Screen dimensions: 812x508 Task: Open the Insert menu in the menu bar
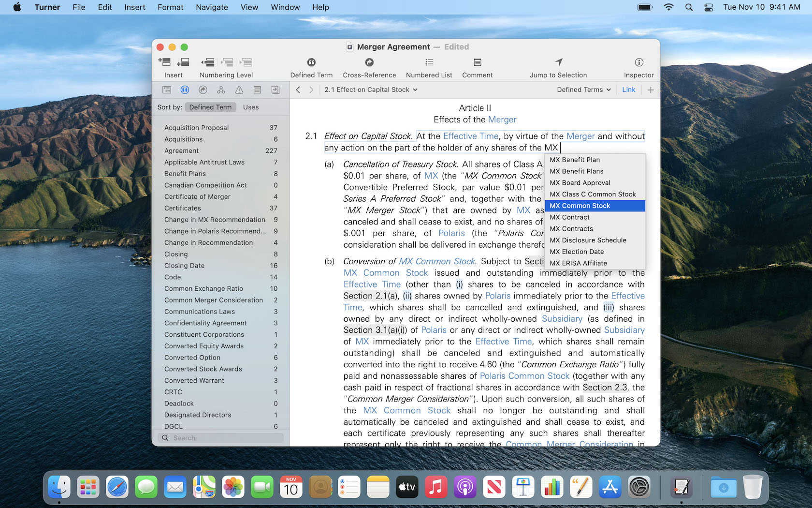click(x=135, y=7)
